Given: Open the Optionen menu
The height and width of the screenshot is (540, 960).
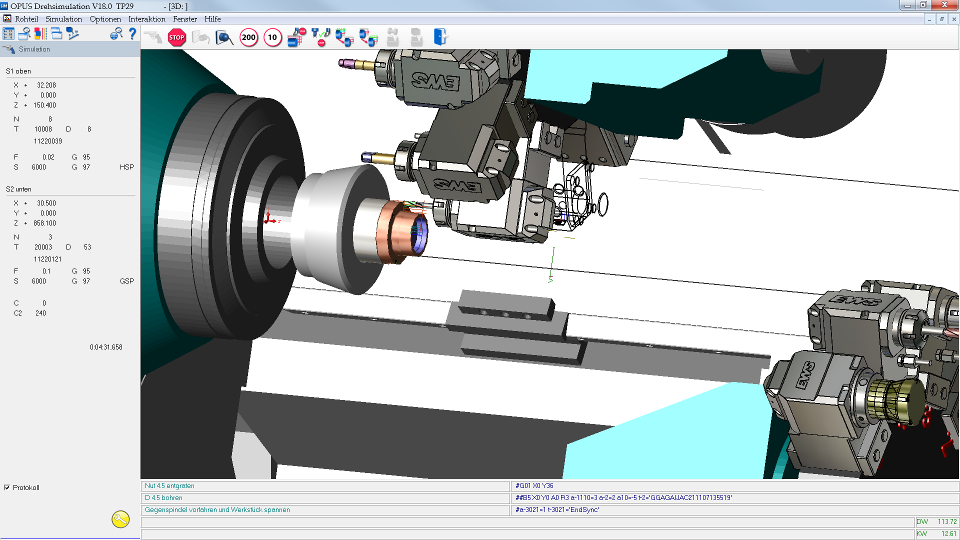Looking at the screenshot, I should [105, 19].
